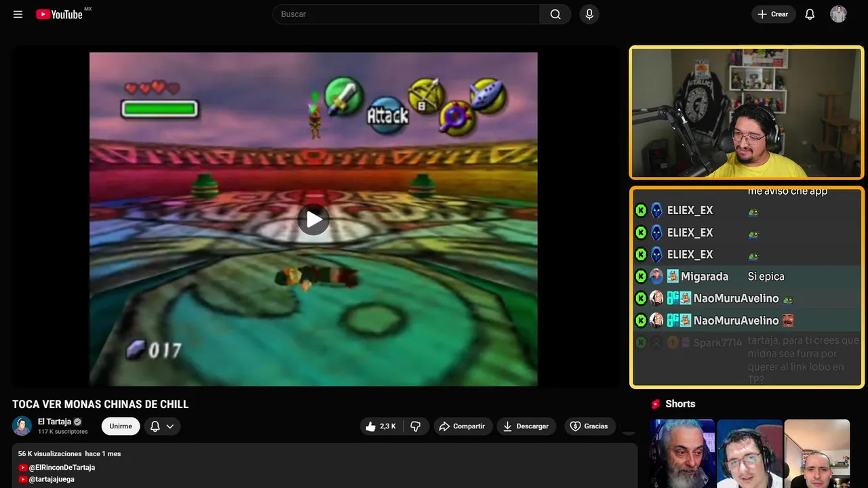
Task: Open the hamburger guide menu
Action: click(18, 14)
